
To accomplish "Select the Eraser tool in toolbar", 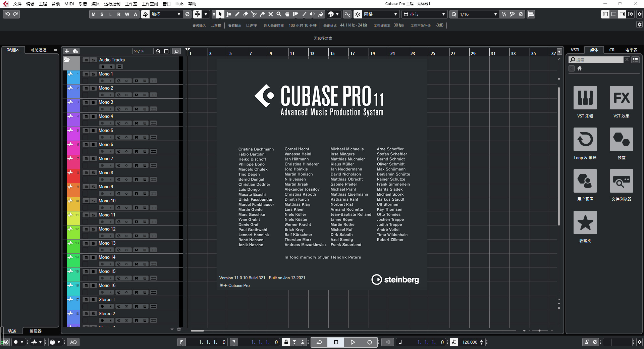I will coord(246,14).
